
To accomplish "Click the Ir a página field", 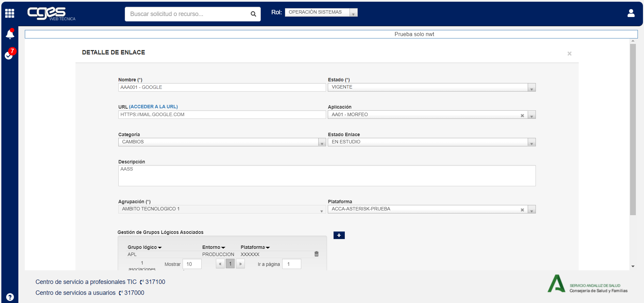I will click(x=292, y=264).
